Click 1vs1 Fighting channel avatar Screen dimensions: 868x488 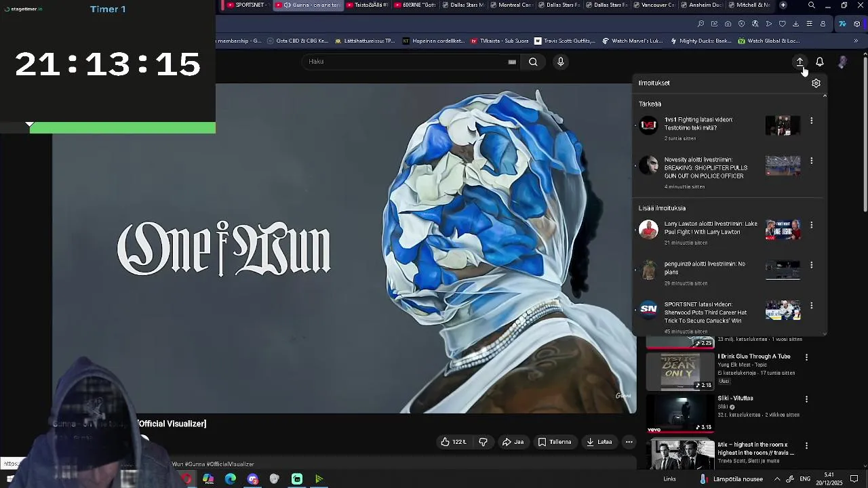(x=648, y=125)
